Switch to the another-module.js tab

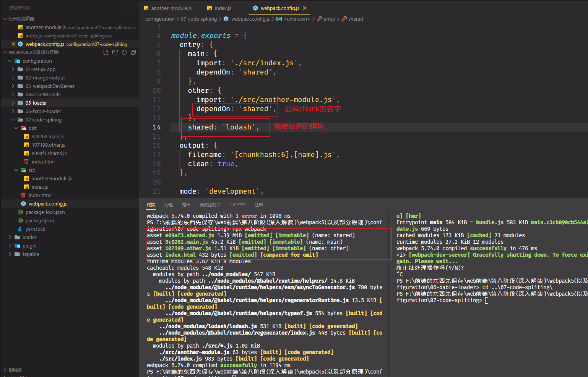pos(171,8)
